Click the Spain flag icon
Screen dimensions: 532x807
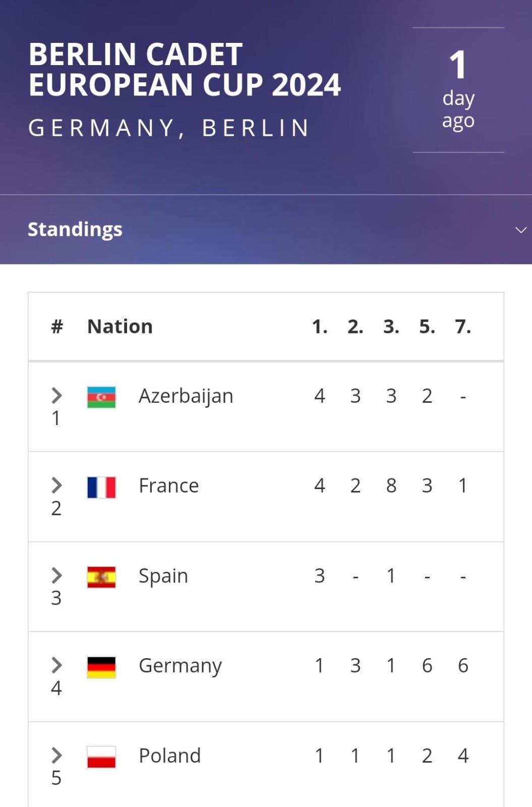tap(101, 577)
